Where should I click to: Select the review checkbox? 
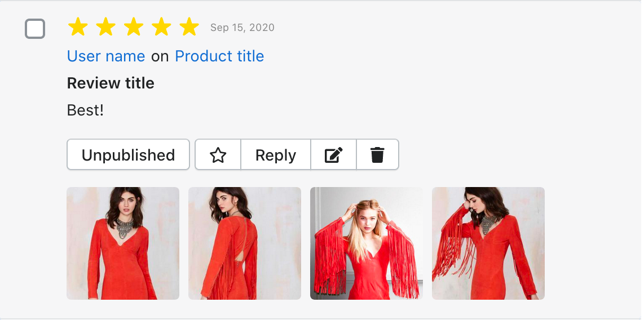tap(35, 29)
